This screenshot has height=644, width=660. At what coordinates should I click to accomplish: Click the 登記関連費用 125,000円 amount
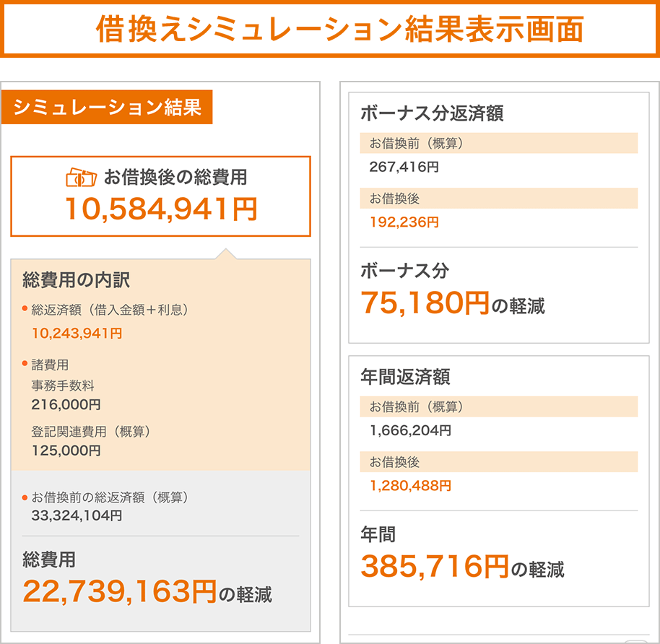tap(66, 450)
